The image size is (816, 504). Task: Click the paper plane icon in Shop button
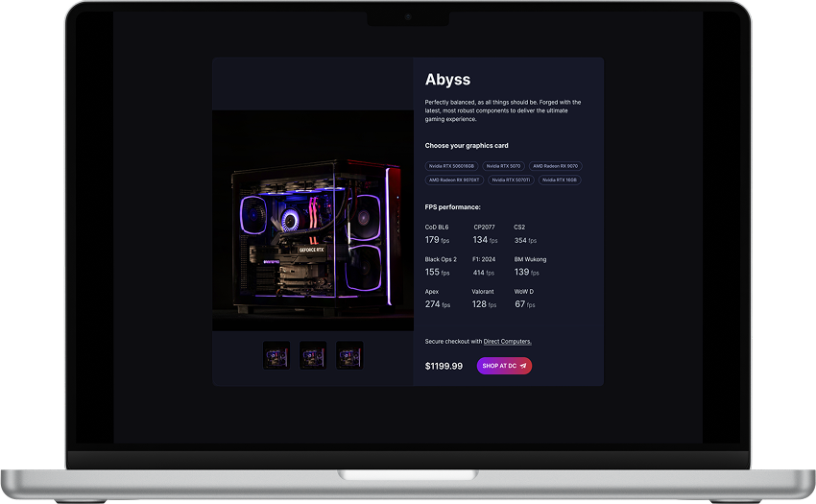[523, 366]
